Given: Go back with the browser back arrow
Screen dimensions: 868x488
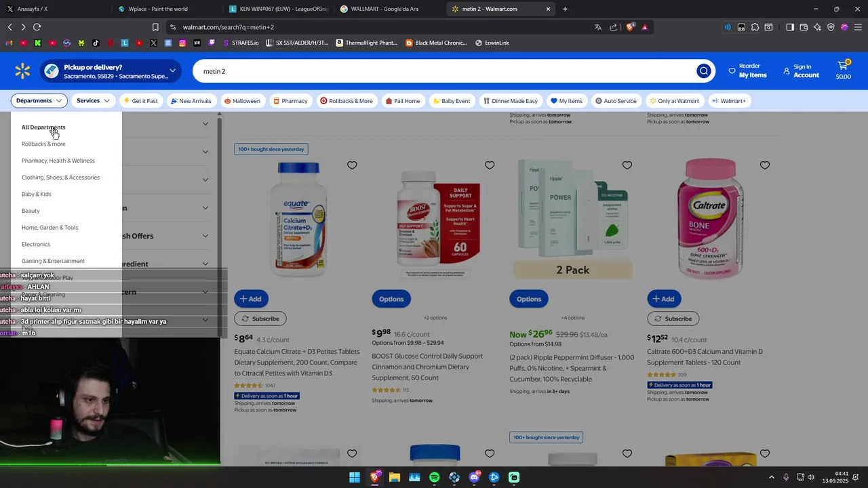Looking at the screenshot, I should tap(9, 27).
